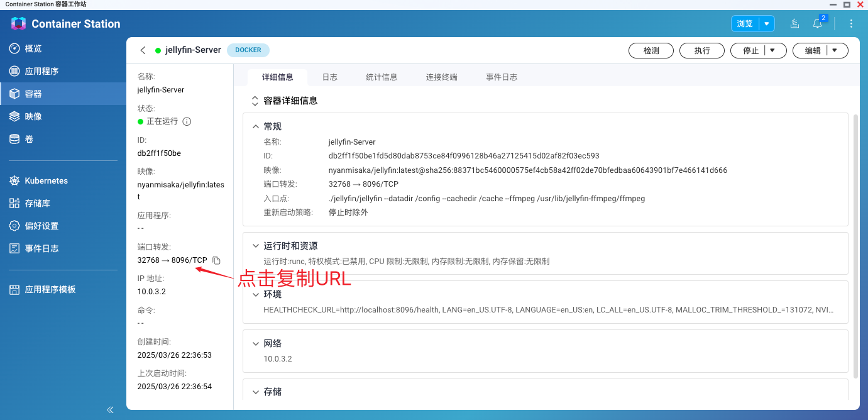Click the image sha256 value in 常规
Viewport: 868px width, 420px height.
pyautogui.click(x=528, y=170)
